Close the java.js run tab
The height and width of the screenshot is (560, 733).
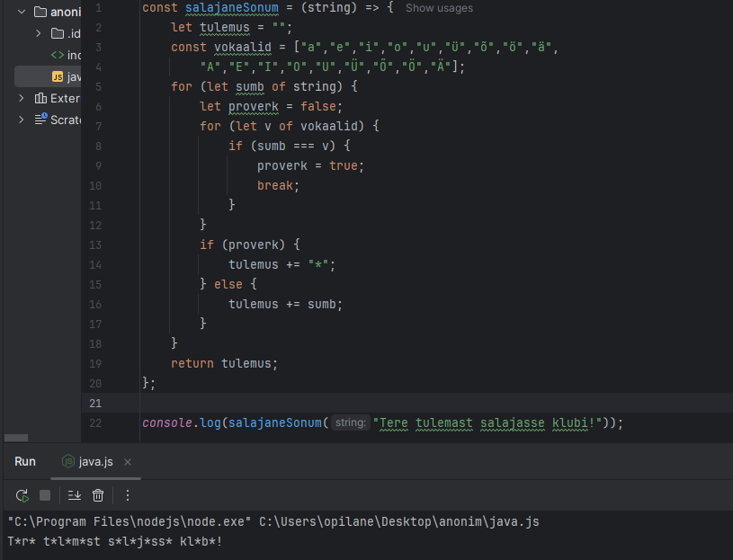128,461
